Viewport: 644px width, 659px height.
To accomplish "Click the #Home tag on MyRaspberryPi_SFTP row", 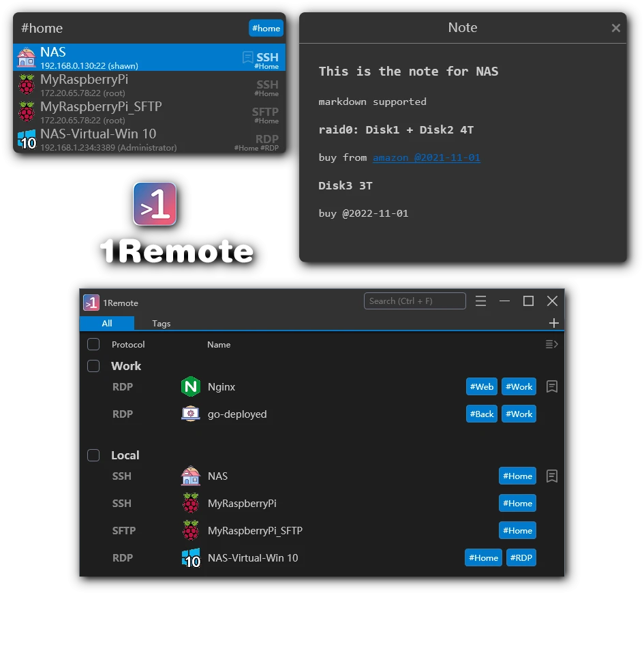I will coord(517,530).
